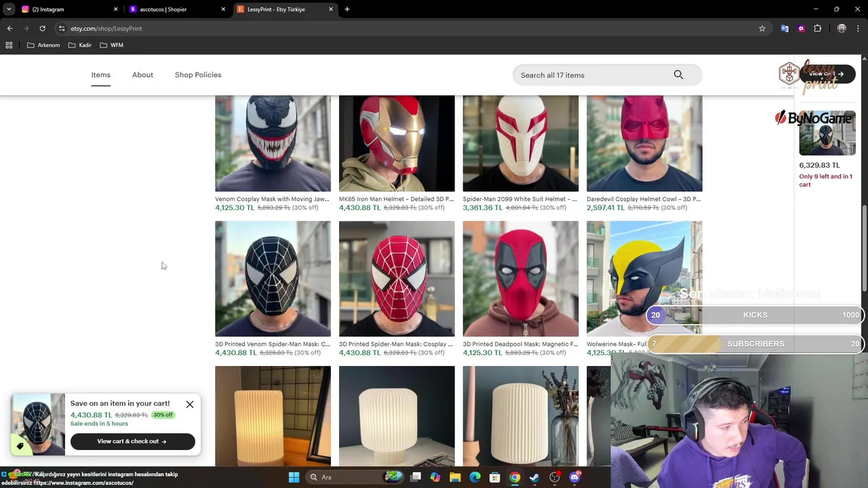Click the black View cart button near shop logo

828,74
